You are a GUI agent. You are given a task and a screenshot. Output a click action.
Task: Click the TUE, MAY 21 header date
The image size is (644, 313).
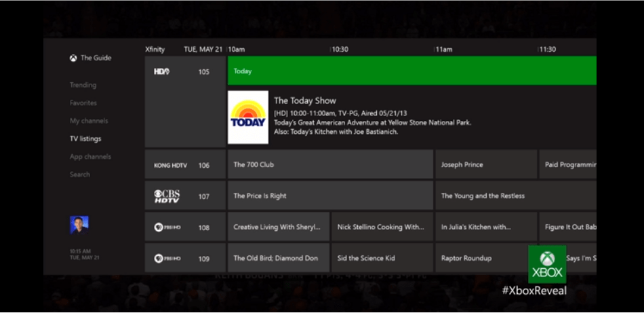click(x=203, y=50)
